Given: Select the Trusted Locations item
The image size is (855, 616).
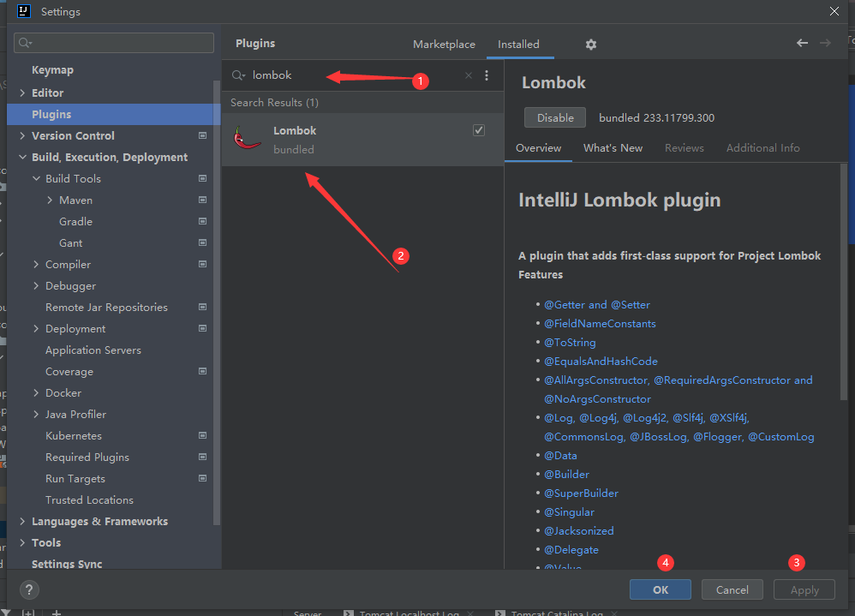Looking at the screenshot, I should pos(89,499).
